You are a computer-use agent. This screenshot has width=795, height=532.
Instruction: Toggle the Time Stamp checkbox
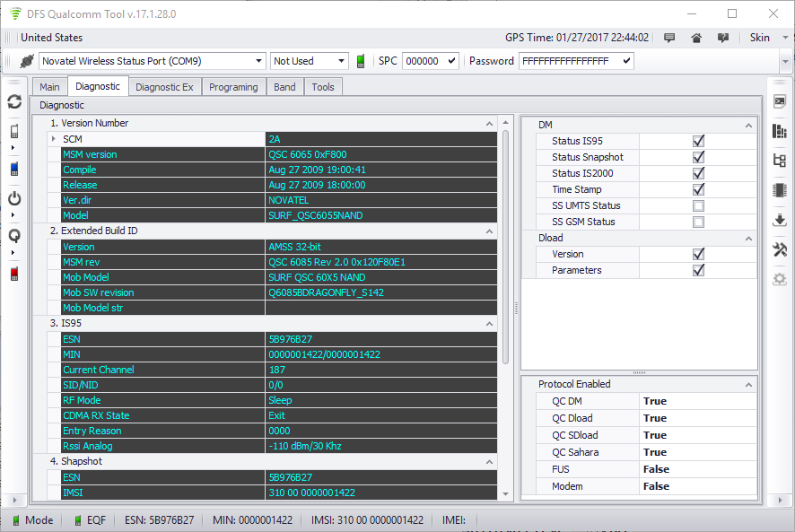pos(699,189)
